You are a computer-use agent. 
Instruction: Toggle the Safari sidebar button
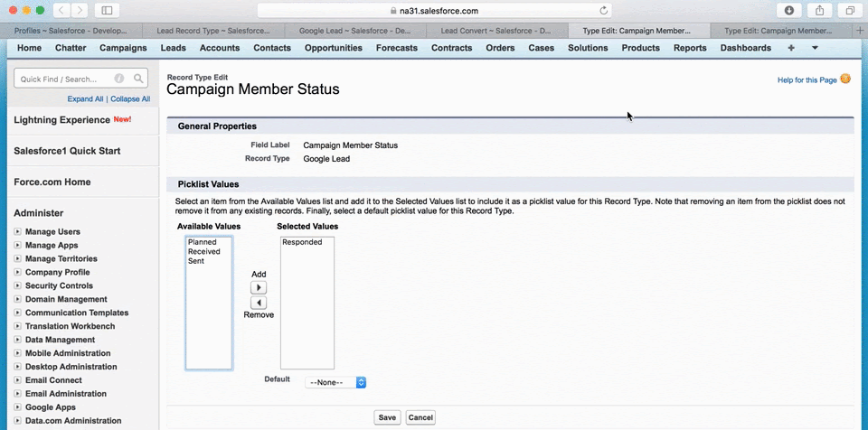[x=107, y=10]
